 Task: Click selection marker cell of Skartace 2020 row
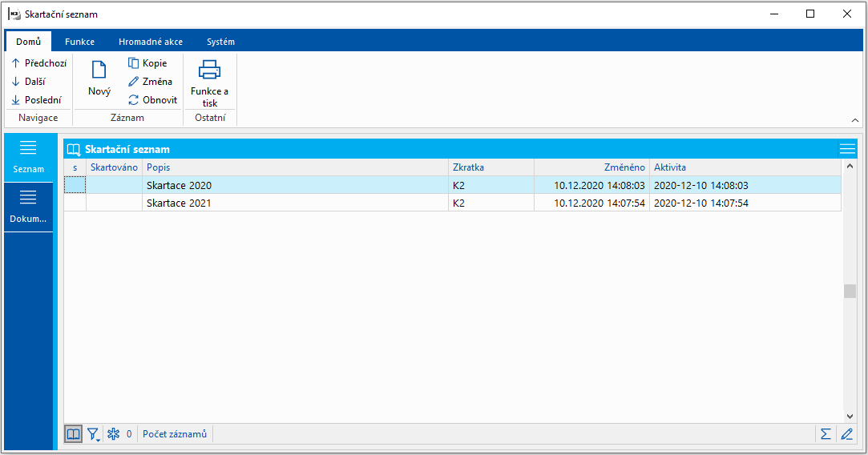point(75,185)
